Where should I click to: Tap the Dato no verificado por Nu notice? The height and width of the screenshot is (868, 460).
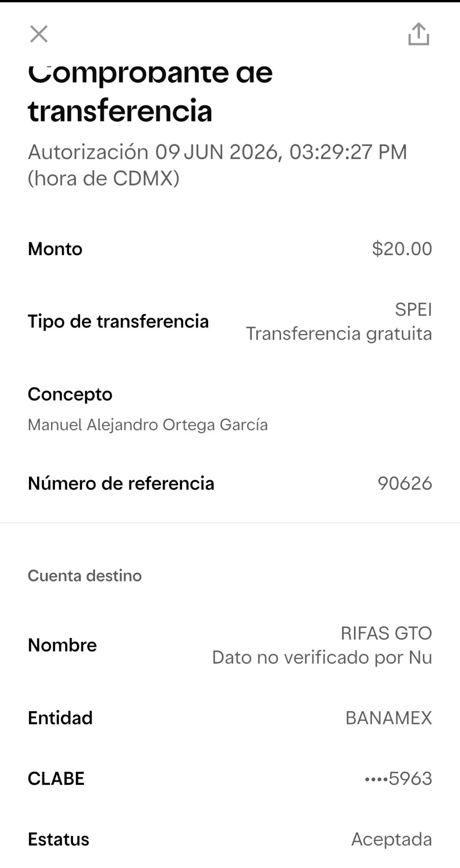(x=322, y=658)
